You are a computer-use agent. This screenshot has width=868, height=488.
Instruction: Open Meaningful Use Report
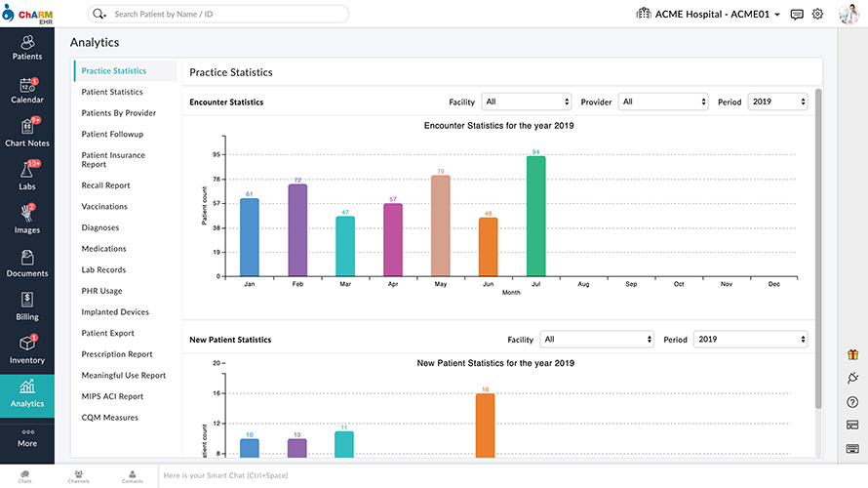coord(125,375)
